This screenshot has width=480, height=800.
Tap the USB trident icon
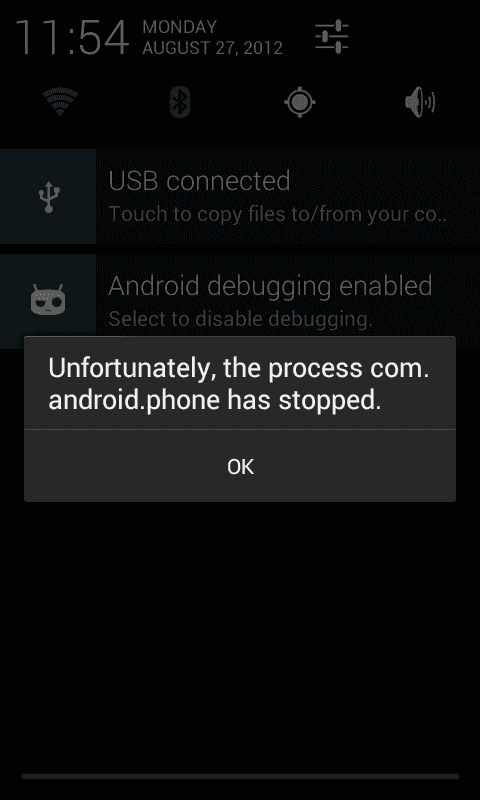[48, 197]
